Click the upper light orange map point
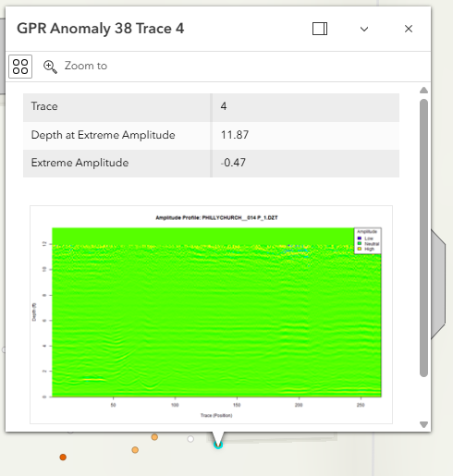453x476 pixels. (154, 437)
